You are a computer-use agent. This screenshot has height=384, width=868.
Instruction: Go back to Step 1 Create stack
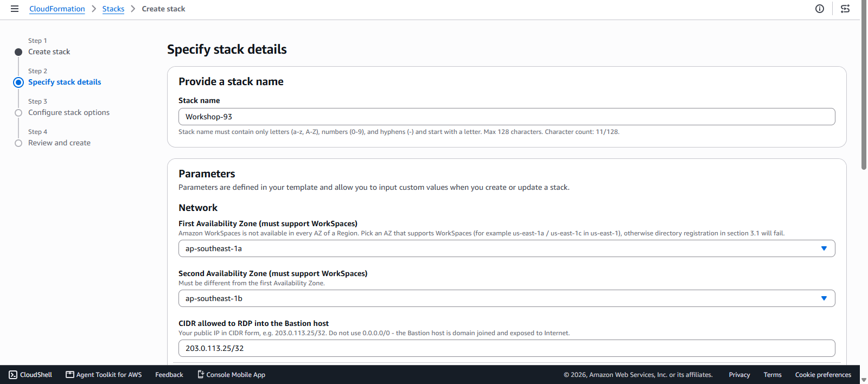[x=49, y=52]
